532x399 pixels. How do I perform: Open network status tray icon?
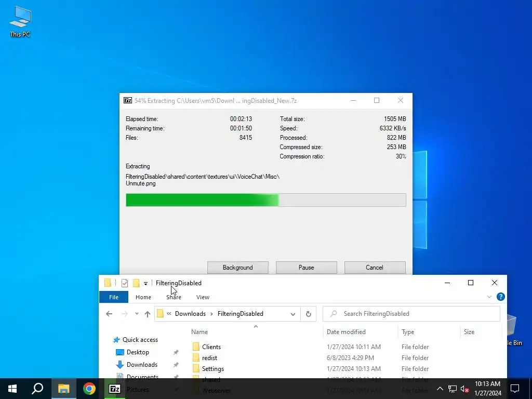point(453,389)
